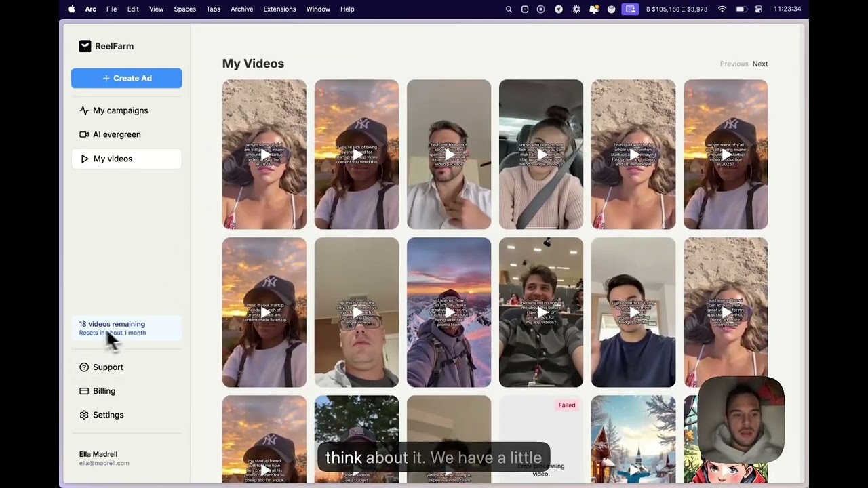This screenshot has width=868, height=488.
Task: Click the purple screen sharing menu bar icon
Action: [631, 9]
